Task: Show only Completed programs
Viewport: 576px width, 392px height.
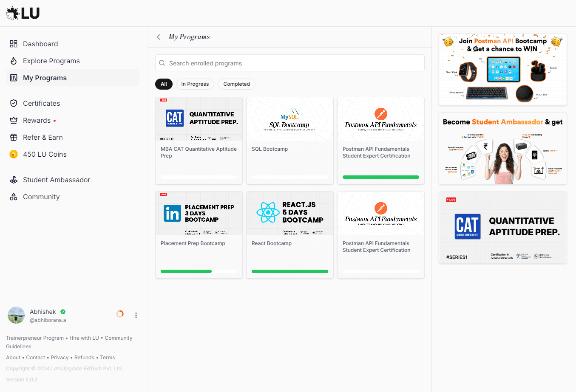Action: click(236, 84)
